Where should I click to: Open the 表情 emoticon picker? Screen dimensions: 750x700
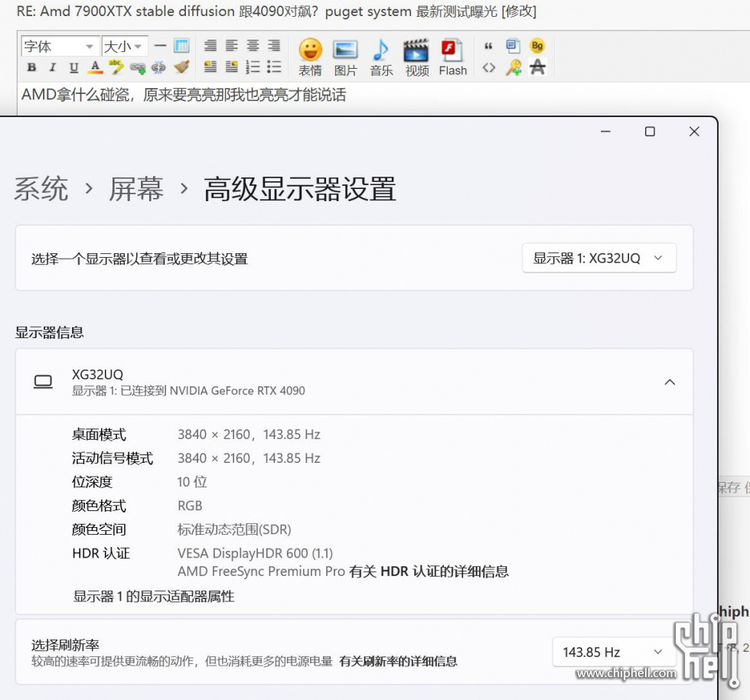311,57
